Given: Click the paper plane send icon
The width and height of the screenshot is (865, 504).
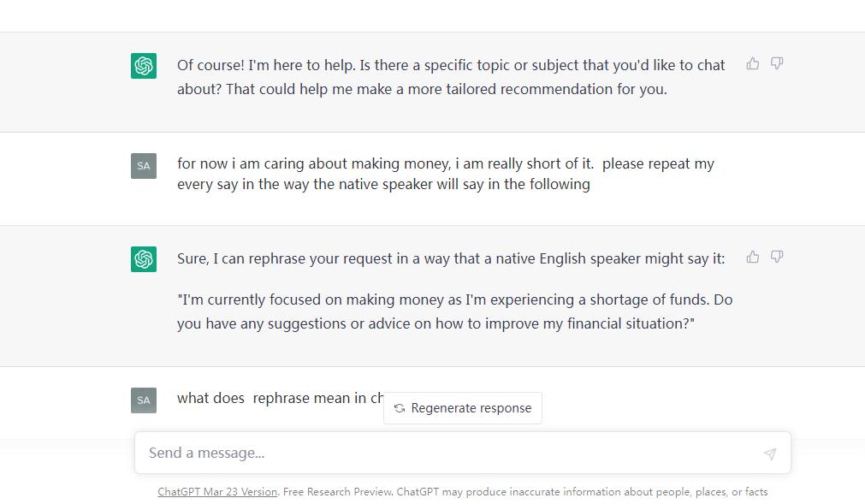Looking at the screenshot, I should (770, 454).
